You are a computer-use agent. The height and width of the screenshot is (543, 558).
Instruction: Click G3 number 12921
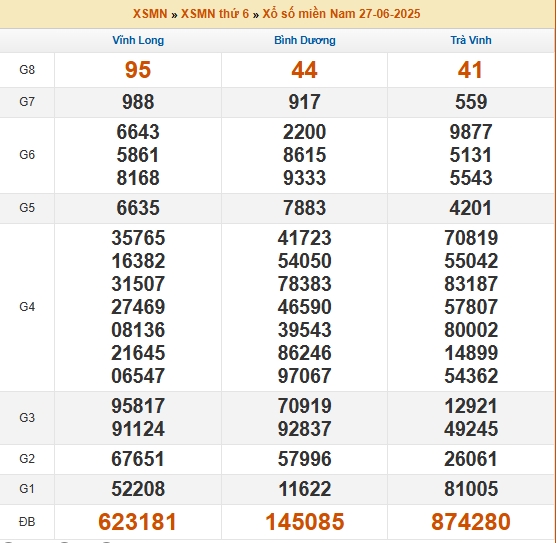coord(471,406)
